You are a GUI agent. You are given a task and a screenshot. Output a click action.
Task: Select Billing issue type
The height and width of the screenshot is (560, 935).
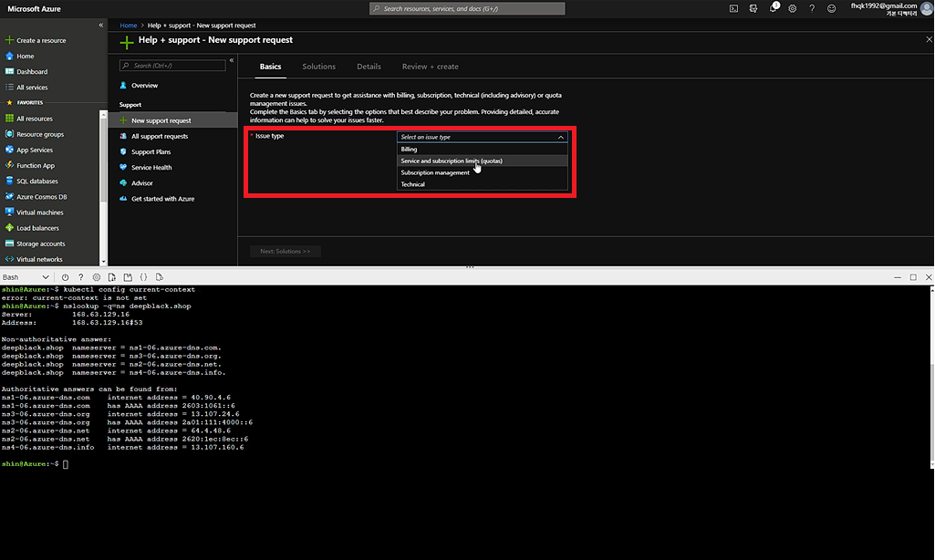point(482,149)
